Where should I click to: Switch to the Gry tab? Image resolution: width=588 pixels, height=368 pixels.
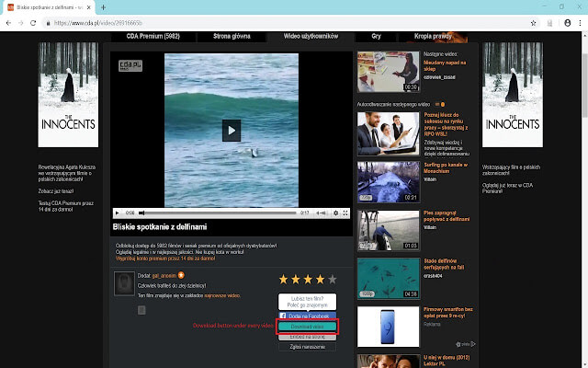click(x=378, y=37)
